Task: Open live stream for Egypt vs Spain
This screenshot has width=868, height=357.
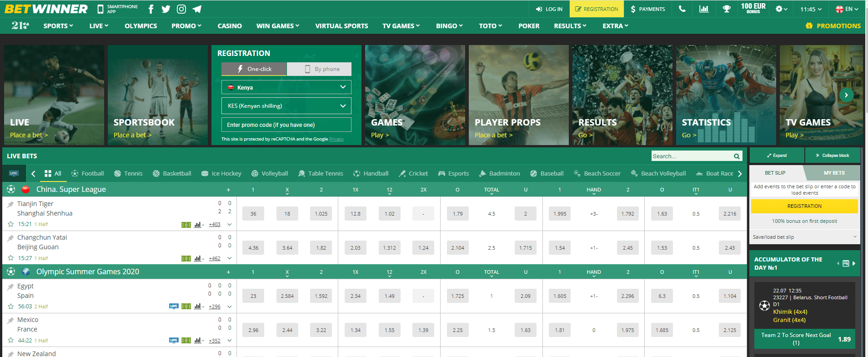Action: (x=174, y=306)
